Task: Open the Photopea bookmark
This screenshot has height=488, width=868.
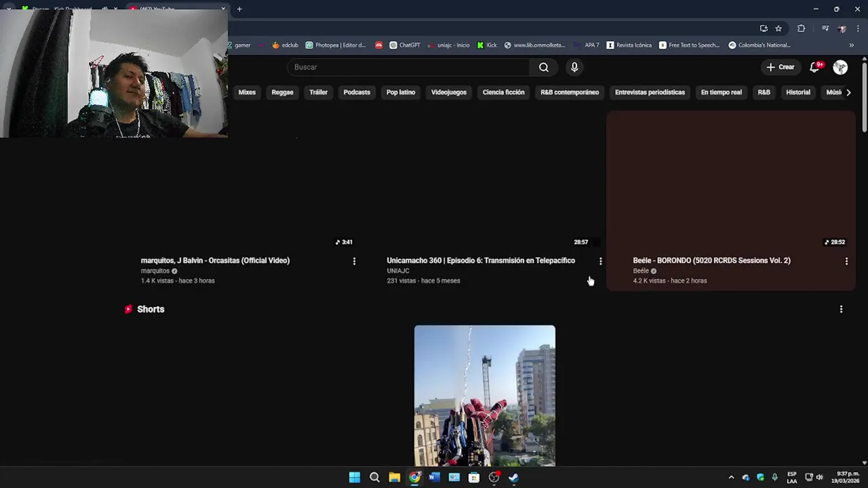Action: click(336, 45)
